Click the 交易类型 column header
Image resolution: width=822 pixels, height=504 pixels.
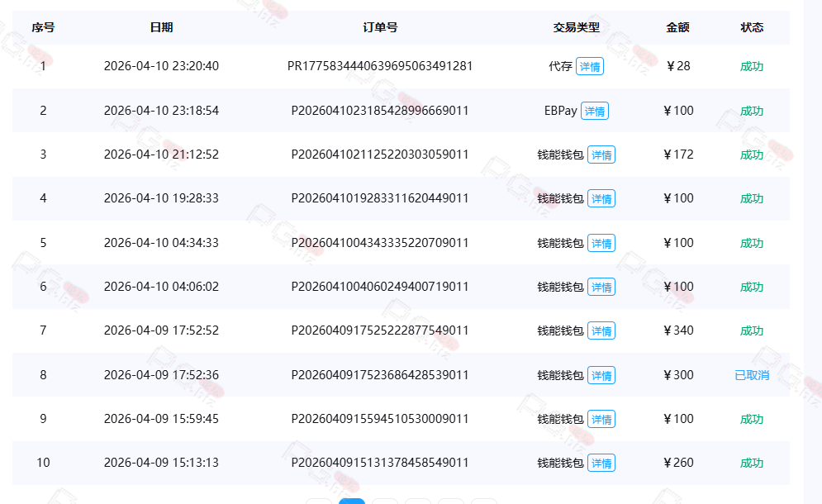[576, 27]
